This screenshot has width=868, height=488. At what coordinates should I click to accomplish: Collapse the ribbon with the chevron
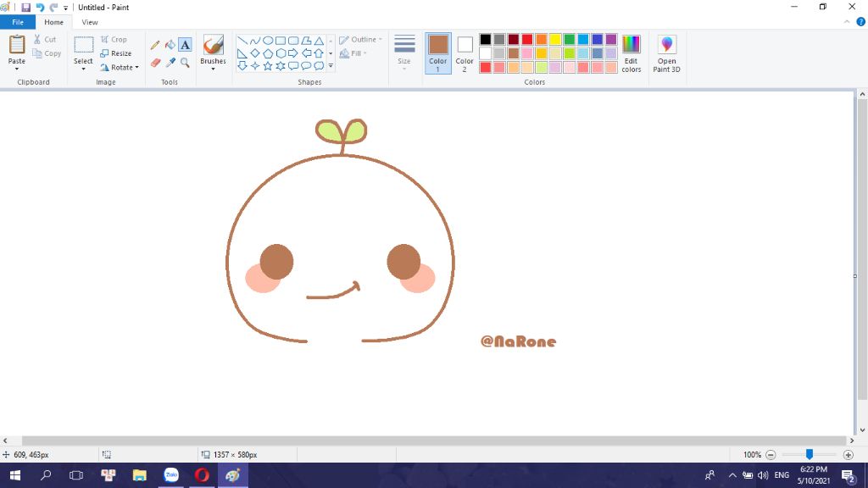(x=847, y=22)
